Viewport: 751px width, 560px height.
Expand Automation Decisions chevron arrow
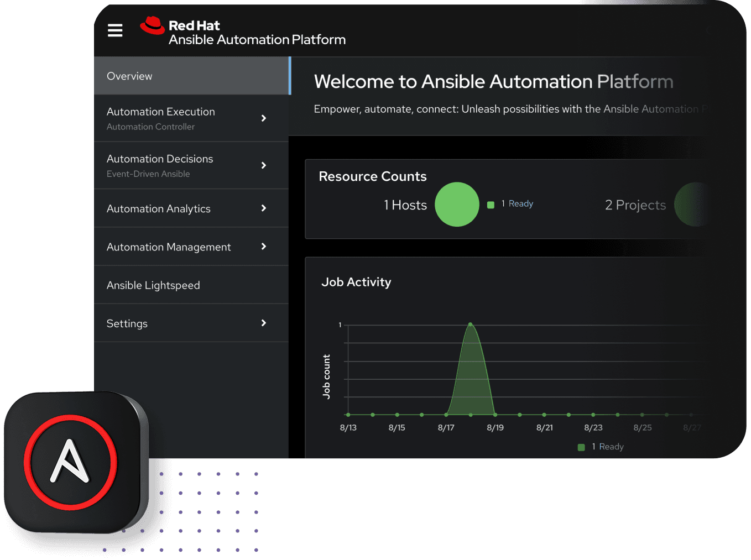(x=264, y=165)
